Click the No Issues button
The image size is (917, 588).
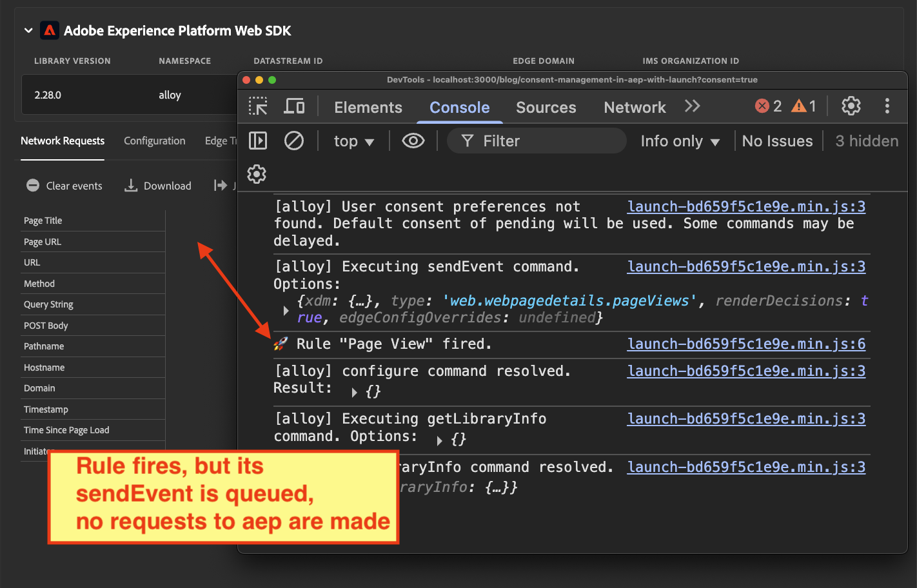point(777,141)
